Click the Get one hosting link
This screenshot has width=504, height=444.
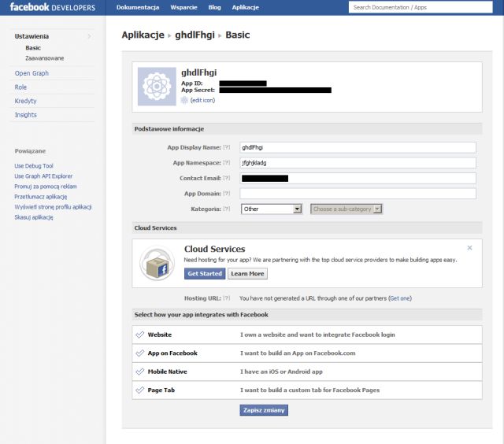(400, 298)
